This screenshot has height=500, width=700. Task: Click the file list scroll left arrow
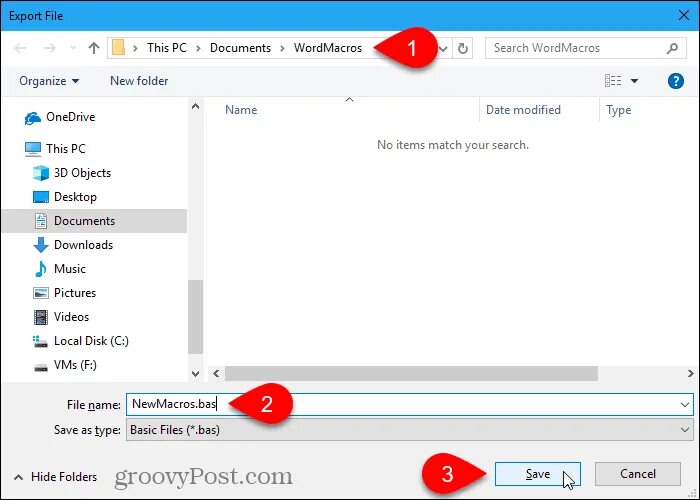(x=216, y=373)
